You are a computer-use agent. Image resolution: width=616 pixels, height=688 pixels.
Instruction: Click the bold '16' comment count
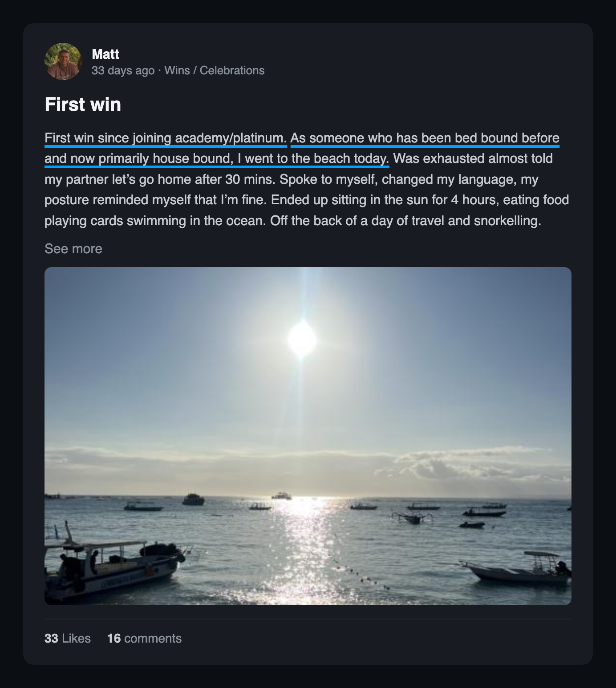114,638
